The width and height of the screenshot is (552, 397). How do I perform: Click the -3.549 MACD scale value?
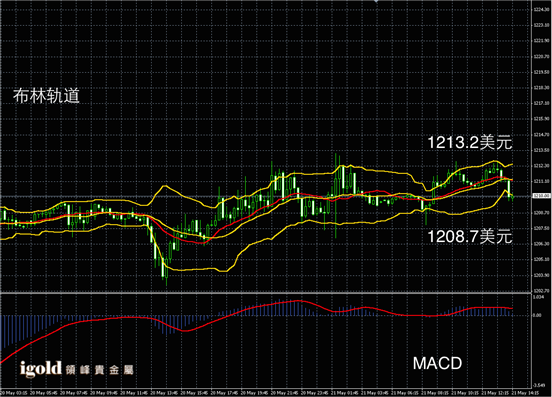pyautogui.click(x=539, y=385)
